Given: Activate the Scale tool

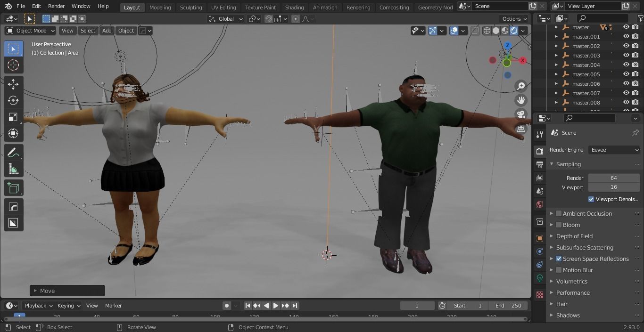Looking at the screenshot, I should pos(13,117).
